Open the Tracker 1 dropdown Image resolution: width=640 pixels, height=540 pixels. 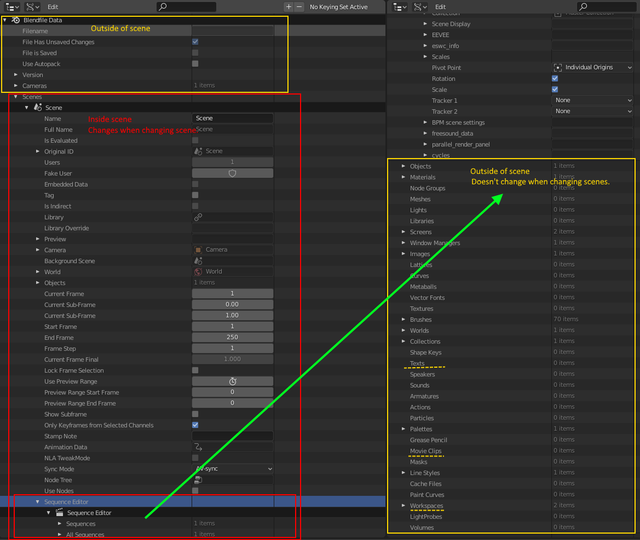(x=593, y=100)
